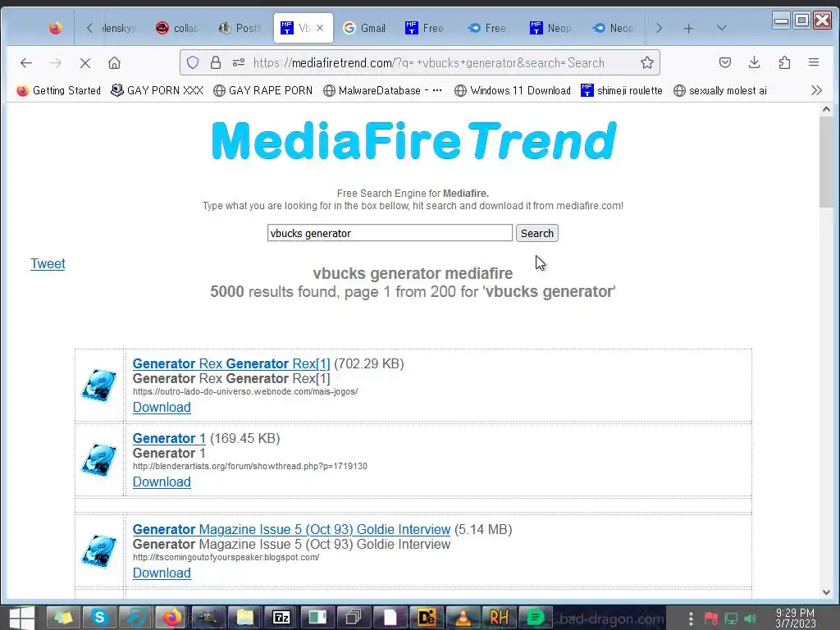Image resolution: width=840 pixels, height=630 pixels.
Task: Click the address bar URL
Action: [428, 62]
